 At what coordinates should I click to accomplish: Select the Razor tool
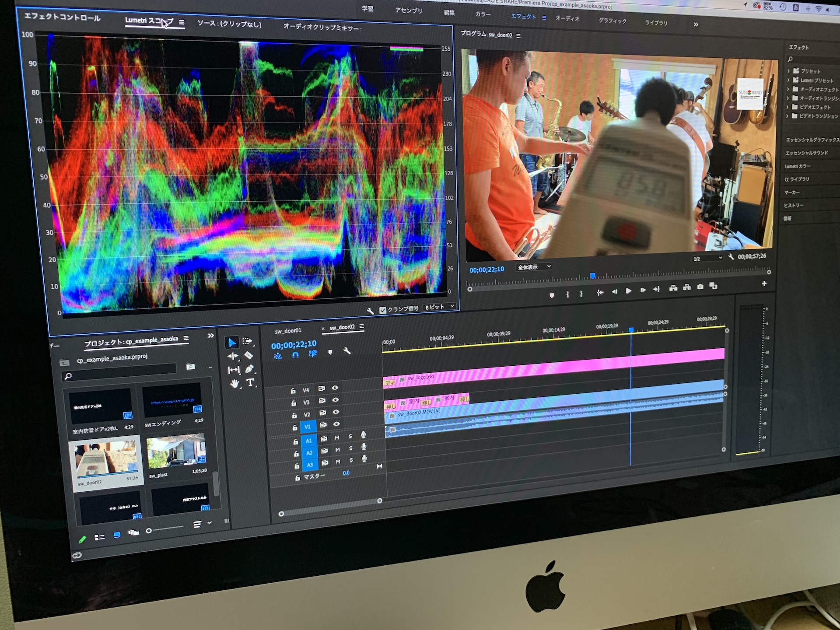tap(248, 355)
